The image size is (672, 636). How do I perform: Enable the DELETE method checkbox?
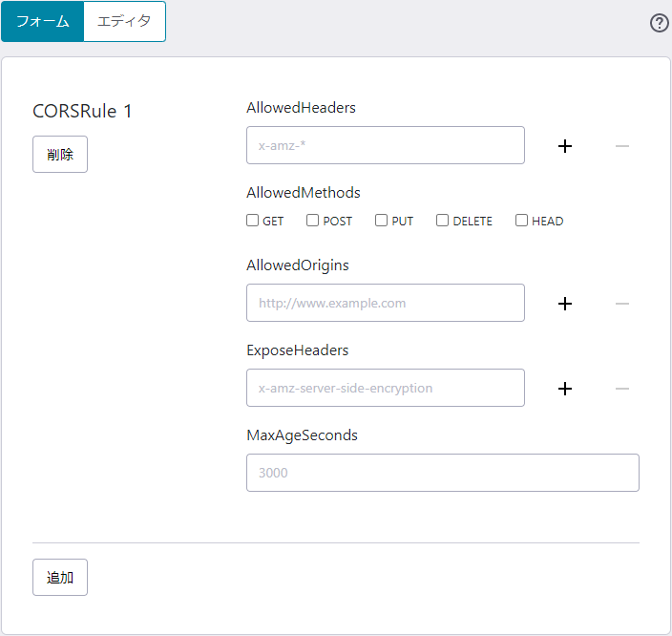(x=443, y=221)
